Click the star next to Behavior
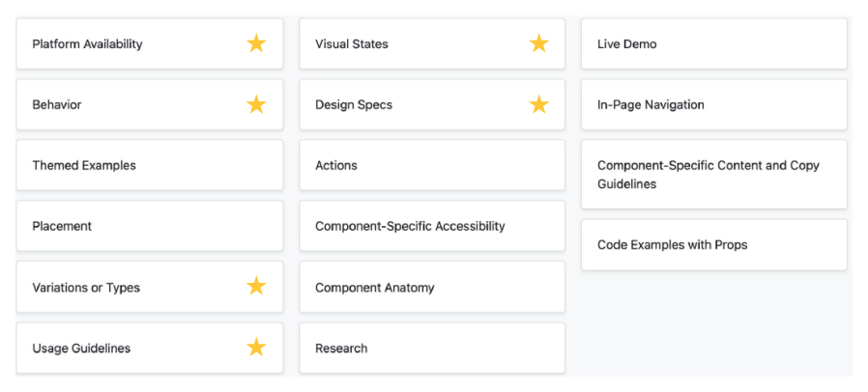The image size is (868, 392). pos(256,104)
